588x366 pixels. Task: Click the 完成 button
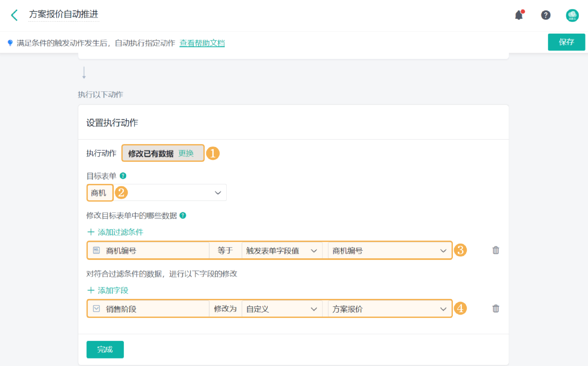click(105, 349)
